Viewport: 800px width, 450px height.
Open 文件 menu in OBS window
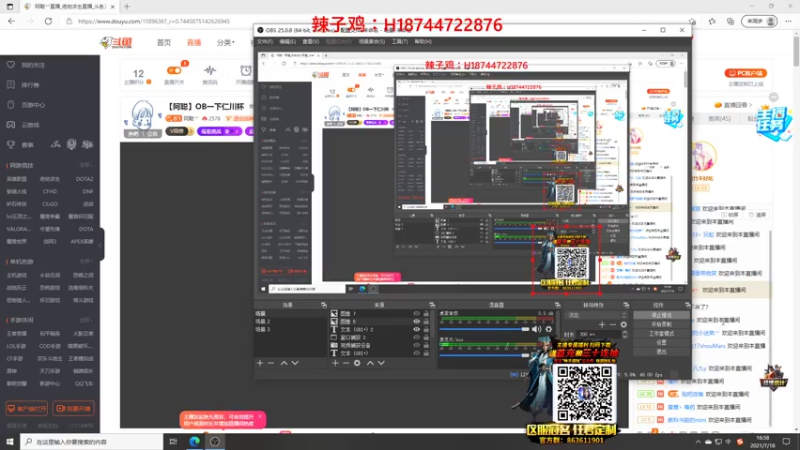pos(265,41)
